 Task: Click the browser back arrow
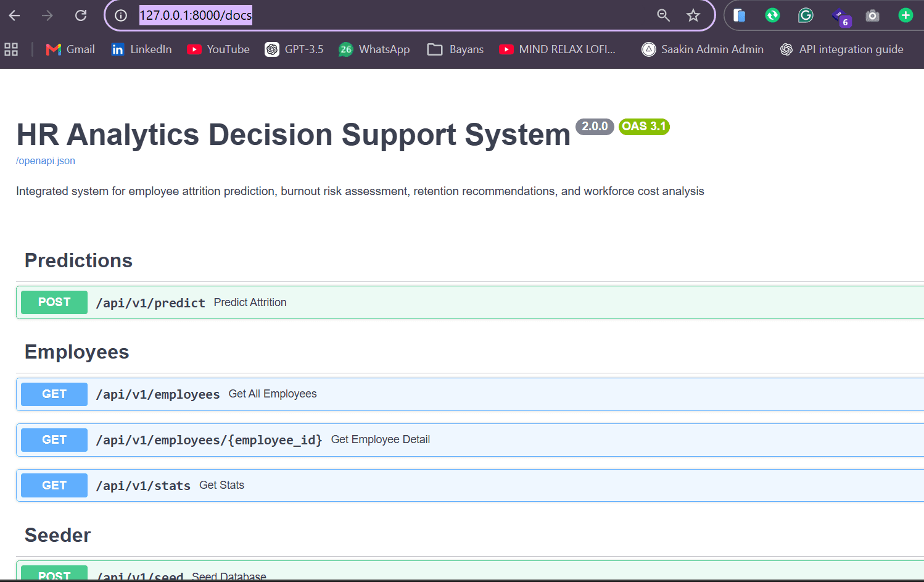coord(15,15)
